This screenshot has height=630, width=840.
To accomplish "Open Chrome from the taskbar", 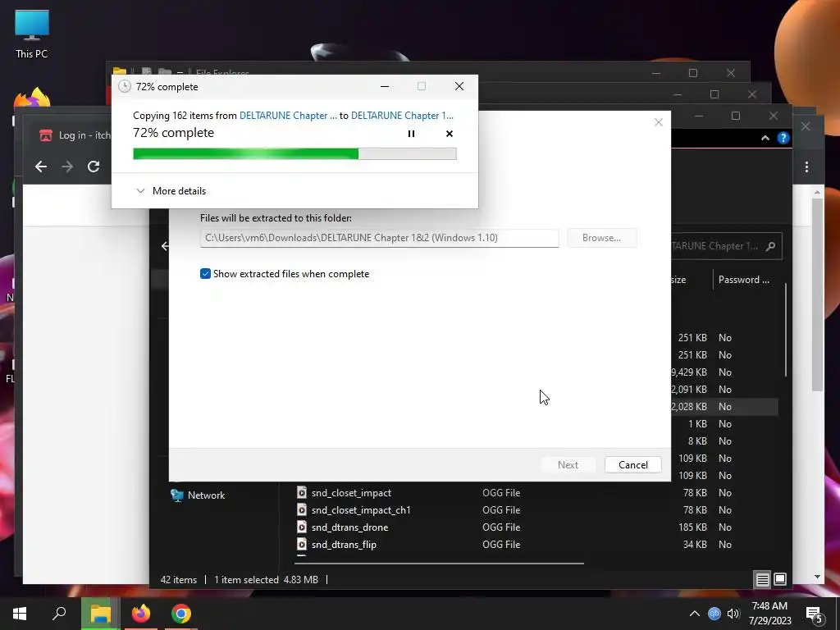I will point(181,614).
